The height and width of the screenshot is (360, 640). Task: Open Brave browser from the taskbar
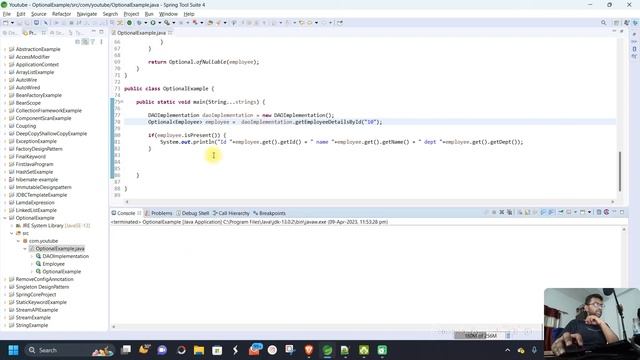(309, 350)
